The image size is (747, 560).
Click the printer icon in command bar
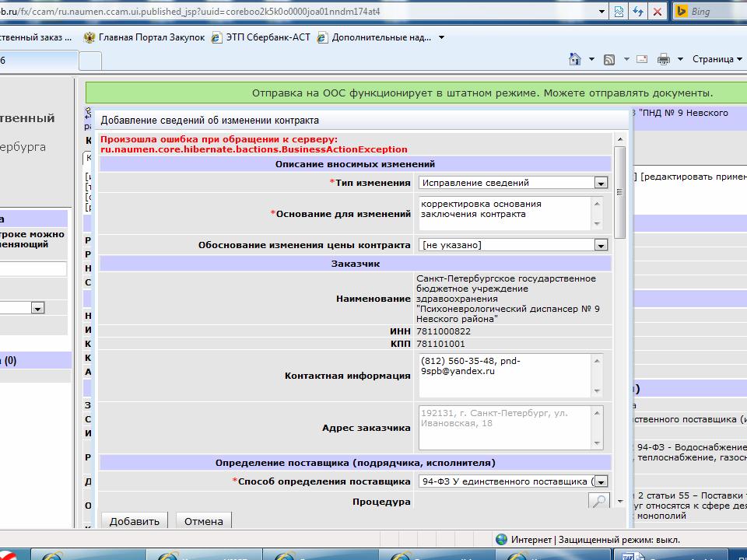click(664, 59)
